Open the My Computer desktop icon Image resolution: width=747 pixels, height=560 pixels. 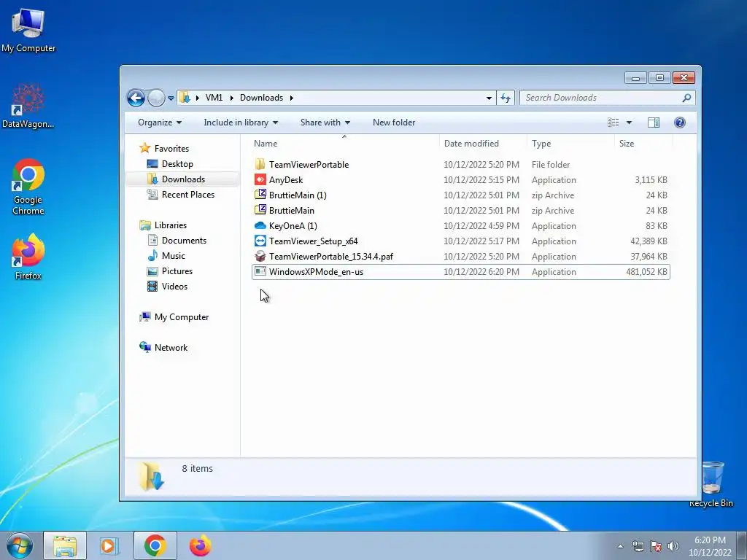click(x=28, y=30)
